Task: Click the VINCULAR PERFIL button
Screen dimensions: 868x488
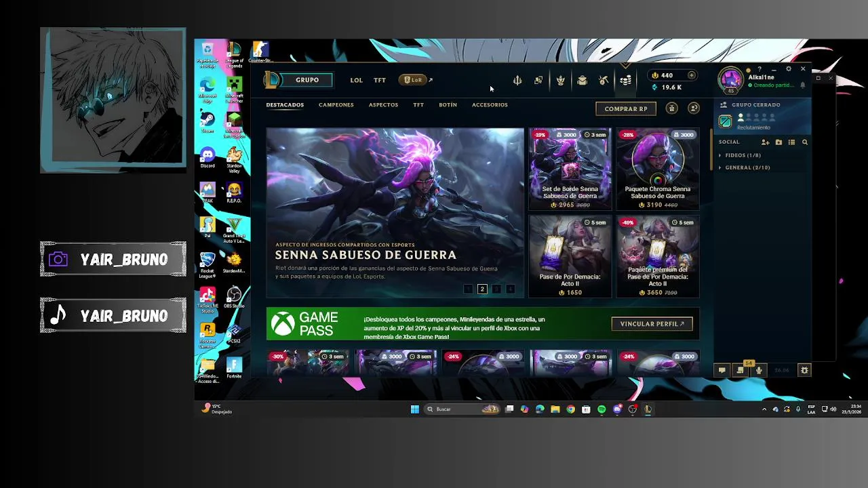Action: point(652,324)
